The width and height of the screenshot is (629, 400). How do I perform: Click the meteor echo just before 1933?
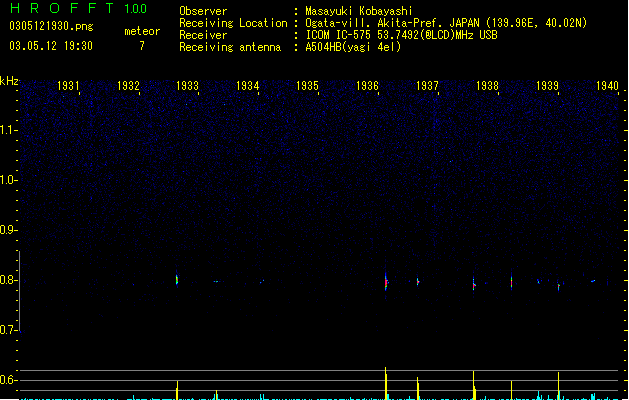click(177, 280)
